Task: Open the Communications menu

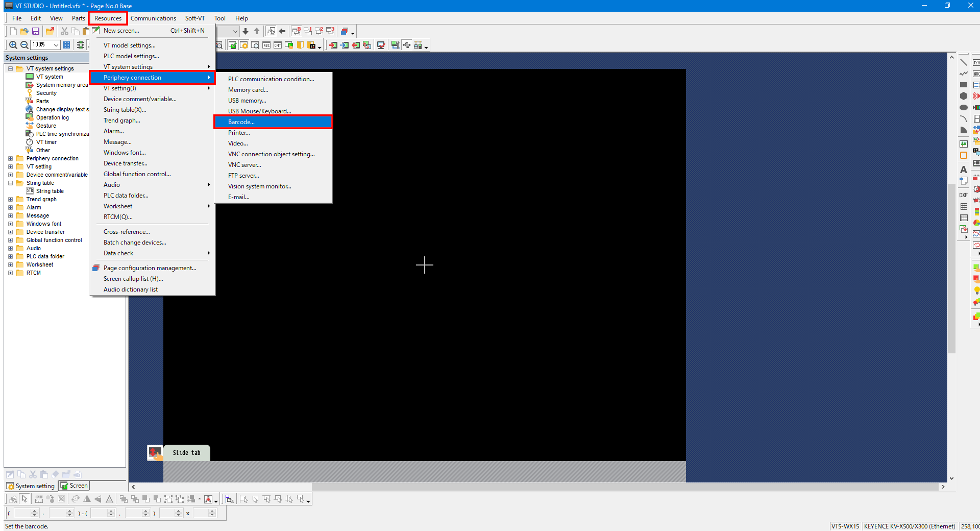Action: (x=153, y=18)
